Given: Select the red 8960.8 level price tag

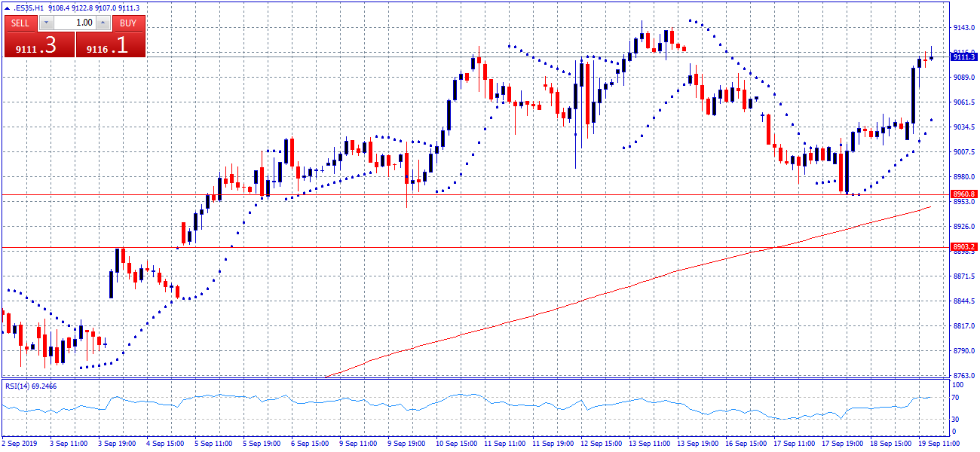Looking at the screenshot, I should pos(963,194).
